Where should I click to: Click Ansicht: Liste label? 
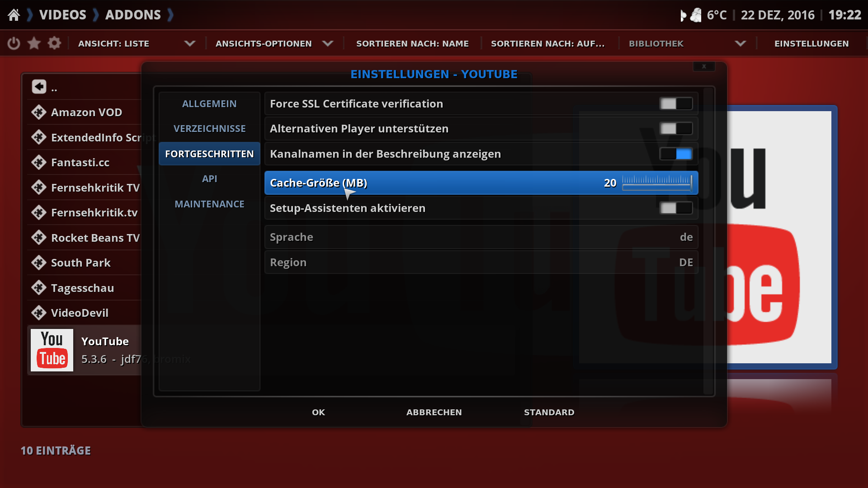pos(113,44)
